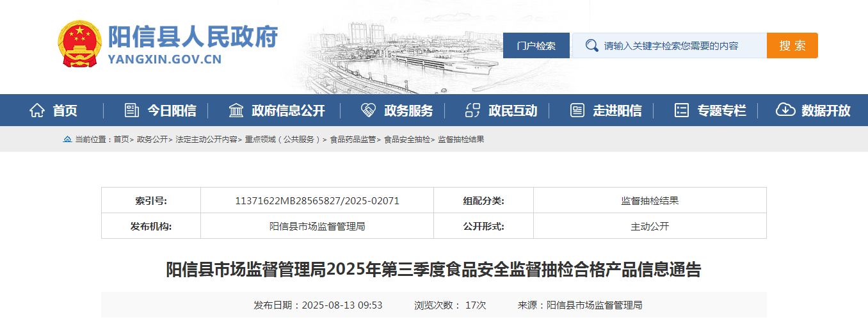Click the handshake heart icon beside 政务服务
The width and height of the screenshot is (868, 331).
(368, 110)
